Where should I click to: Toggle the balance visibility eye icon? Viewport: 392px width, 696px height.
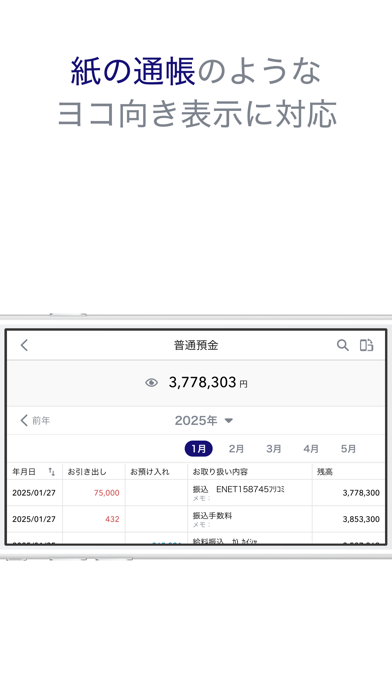point(151,383)
